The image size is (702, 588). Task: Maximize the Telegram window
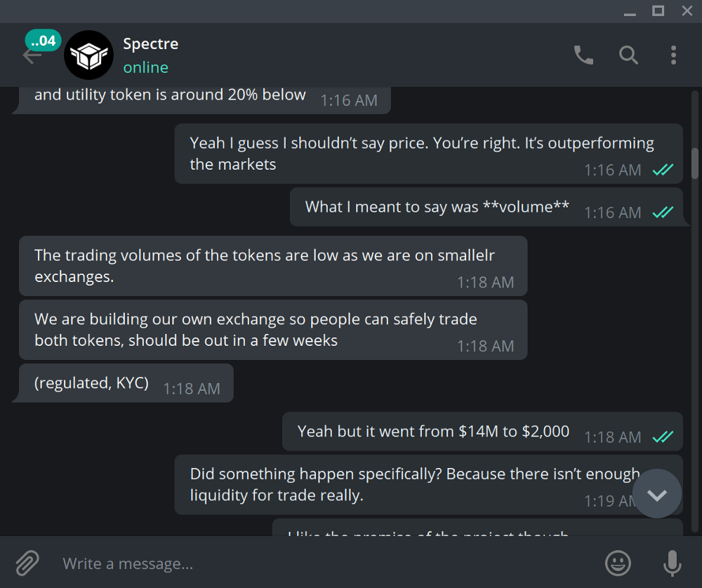pyautogui.click(x=658, y=11)
